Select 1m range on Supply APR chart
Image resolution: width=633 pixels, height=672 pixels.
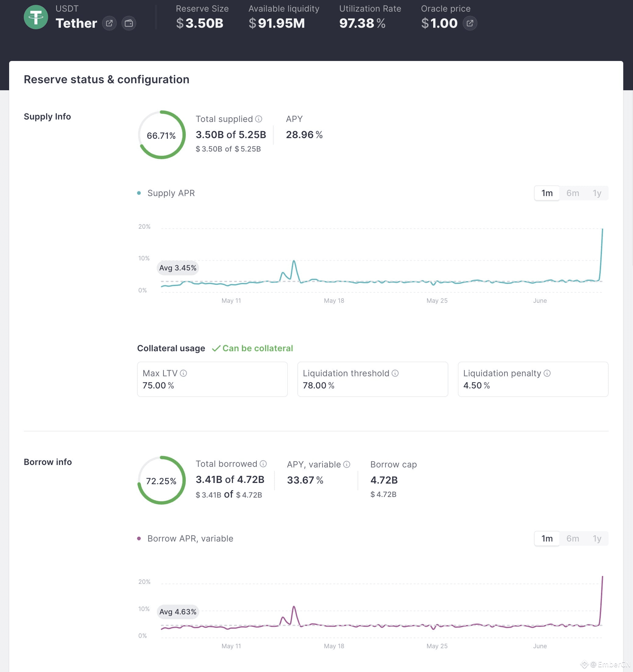tap(547, 193)
